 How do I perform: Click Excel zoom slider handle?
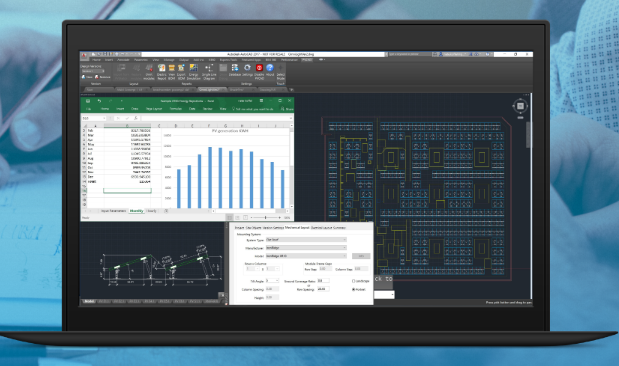pyautogui.click(x=265, y=218)
